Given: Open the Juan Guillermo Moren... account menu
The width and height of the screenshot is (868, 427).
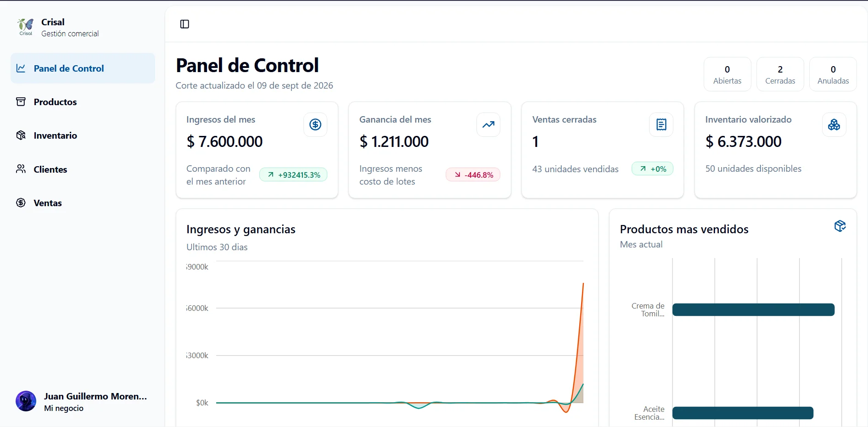Looking at the screenshot, I should 83,402.
